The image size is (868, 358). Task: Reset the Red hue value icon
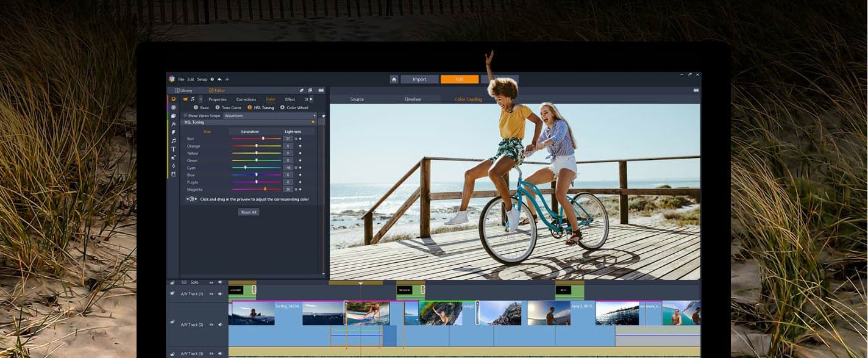296,139
